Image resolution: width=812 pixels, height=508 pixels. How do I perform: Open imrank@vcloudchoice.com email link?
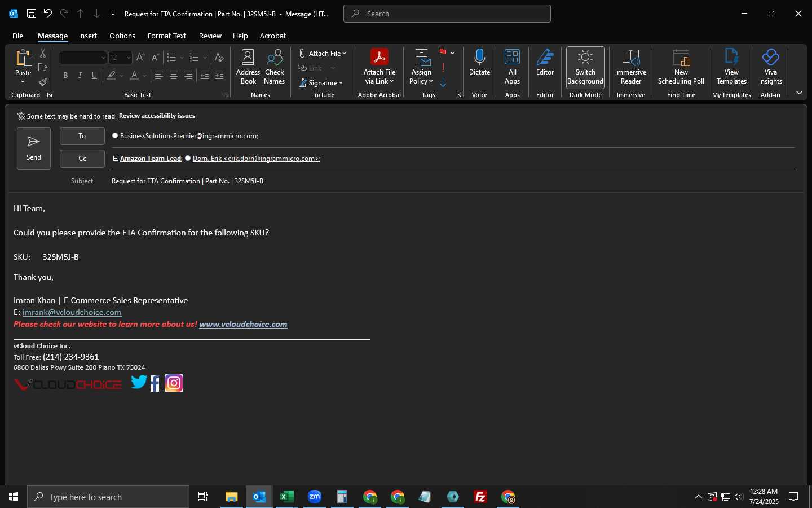pyautogui.click(x=72, y=312)
